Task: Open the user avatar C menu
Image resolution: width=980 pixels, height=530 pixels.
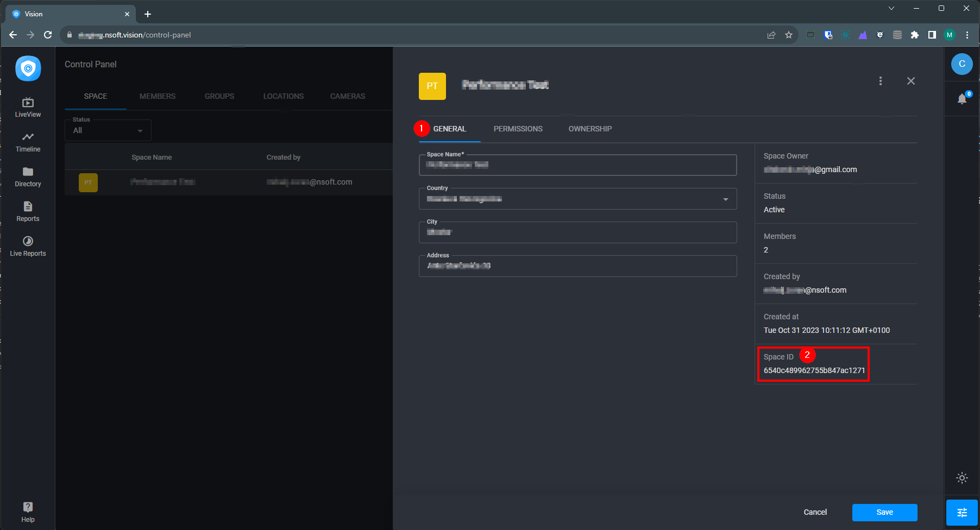Action: 962,64
